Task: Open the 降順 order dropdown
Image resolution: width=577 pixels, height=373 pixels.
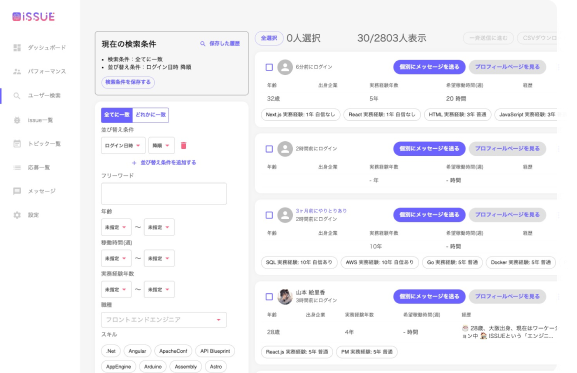Action: point(161,146)
